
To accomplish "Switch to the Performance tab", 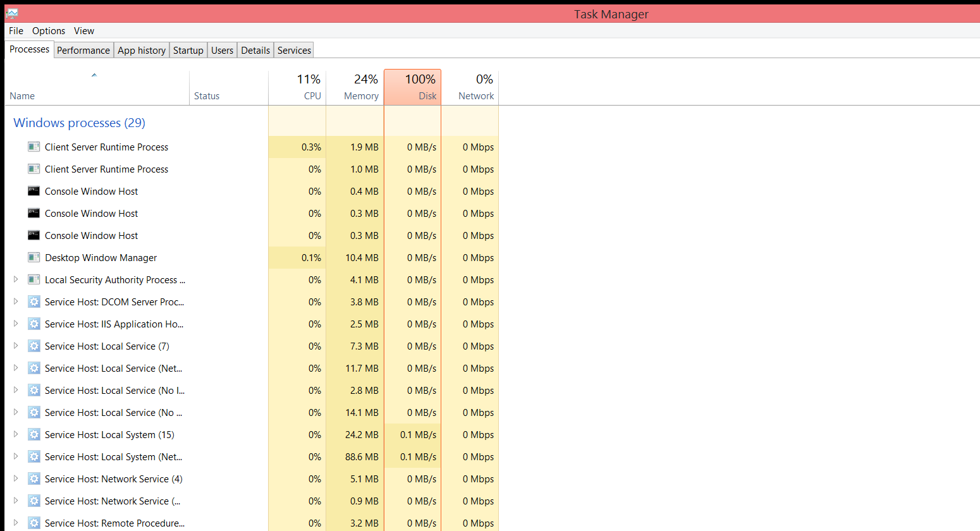I will 83,49.
